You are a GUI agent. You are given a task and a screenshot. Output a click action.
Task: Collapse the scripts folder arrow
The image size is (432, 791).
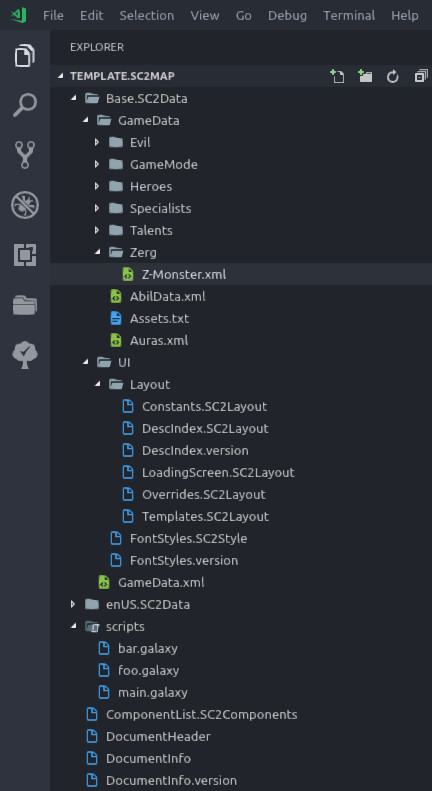[x=74, y=626]
